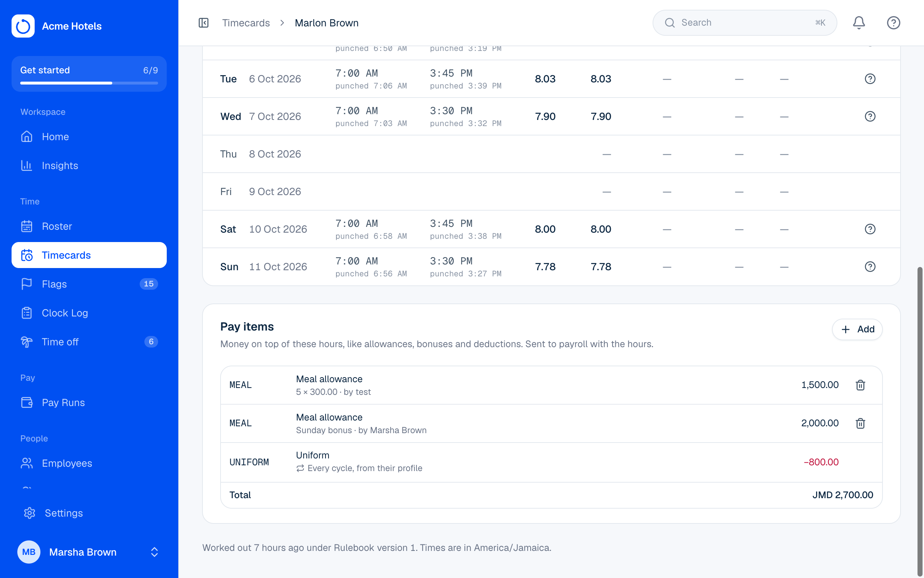This screenshot has width=924, height=578.
Task: Click the JMD 2,700.00 total
Action: coord(843,495)
